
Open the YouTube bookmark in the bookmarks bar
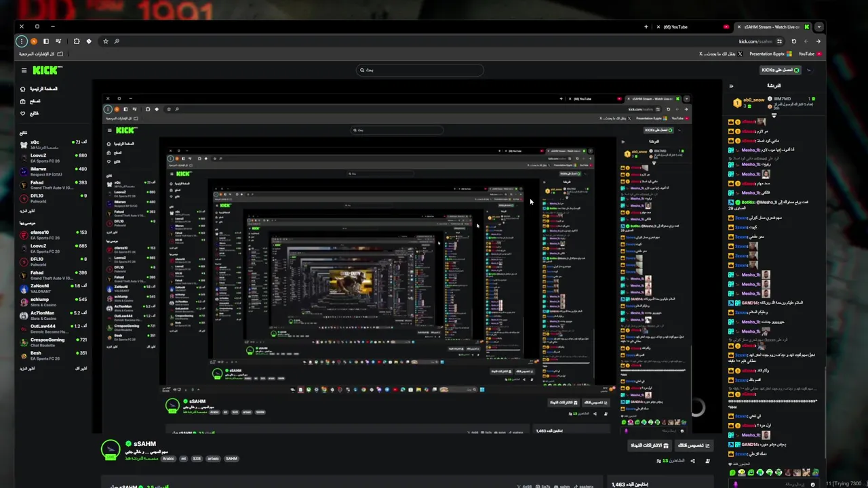click(x=810, y=54)
